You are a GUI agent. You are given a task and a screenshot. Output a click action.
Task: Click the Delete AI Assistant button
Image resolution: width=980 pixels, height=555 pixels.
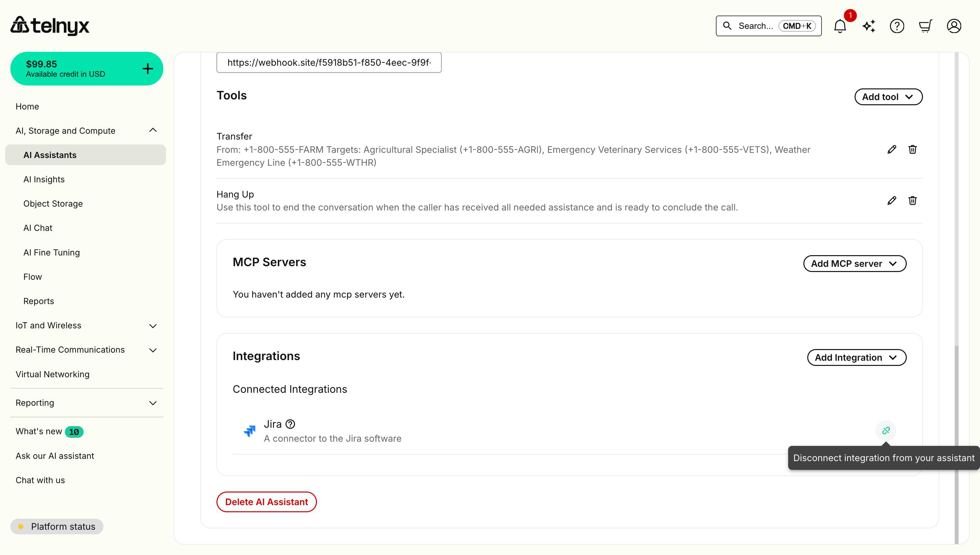[266, 502]
